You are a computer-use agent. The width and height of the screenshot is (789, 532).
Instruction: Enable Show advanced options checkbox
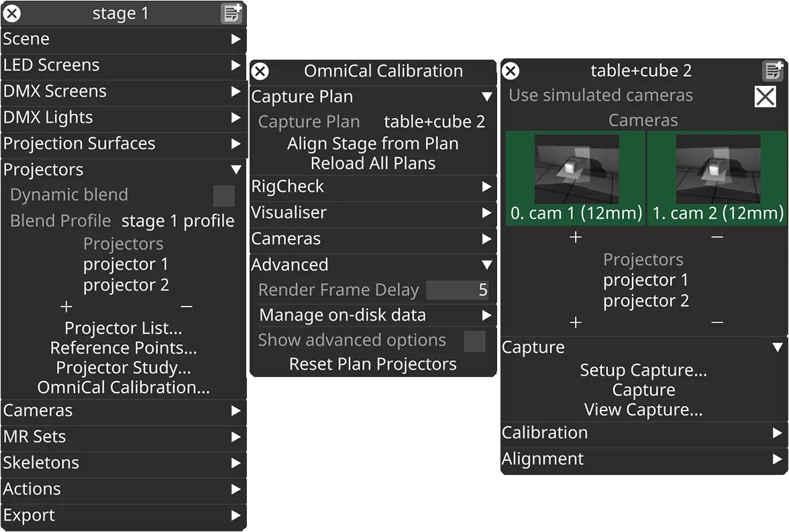tap(474, 341)
